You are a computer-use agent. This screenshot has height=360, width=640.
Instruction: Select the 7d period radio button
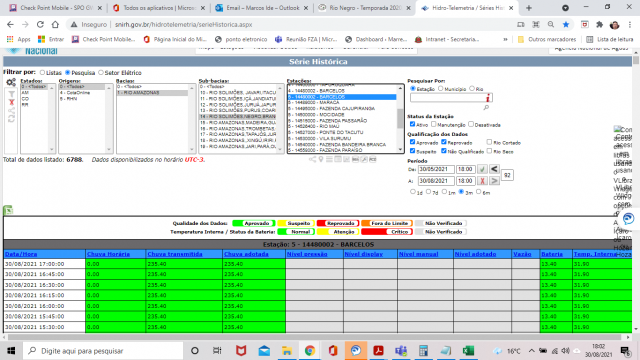tap(429, 191)
